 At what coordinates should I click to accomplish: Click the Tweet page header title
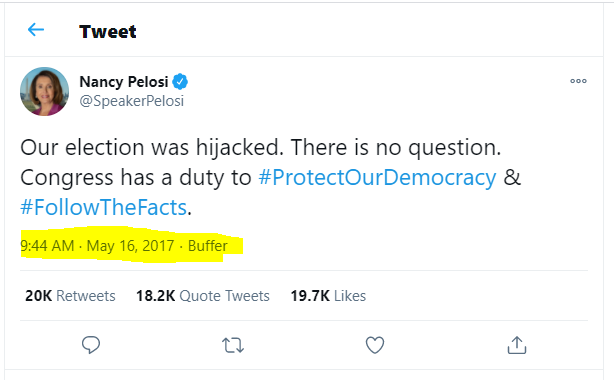[x=108, y=31]
